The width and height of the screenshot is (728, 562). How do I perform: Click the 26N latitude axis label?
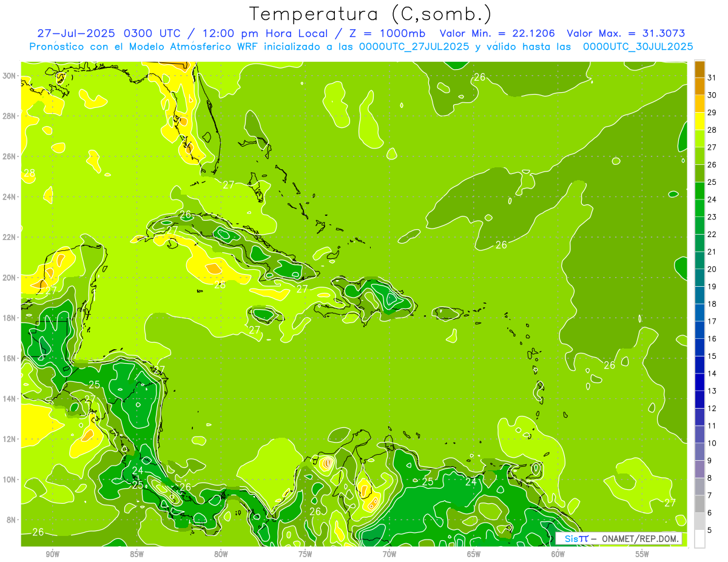click(x=8, y=156)
